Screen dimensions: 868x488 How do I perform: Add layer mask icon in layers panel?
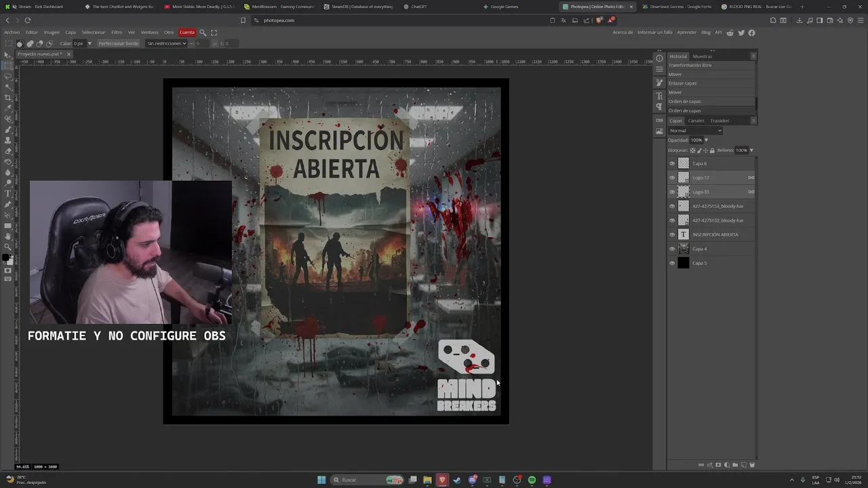click(718, 465)
